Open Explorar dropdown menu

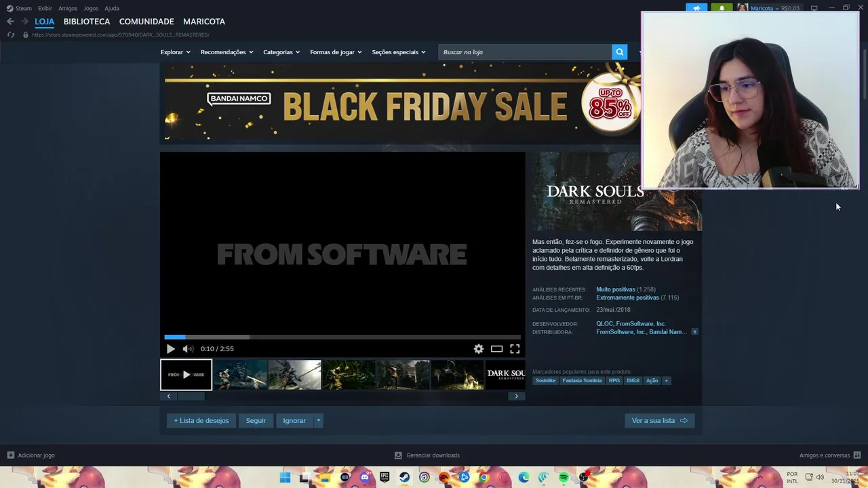[175, 52]
